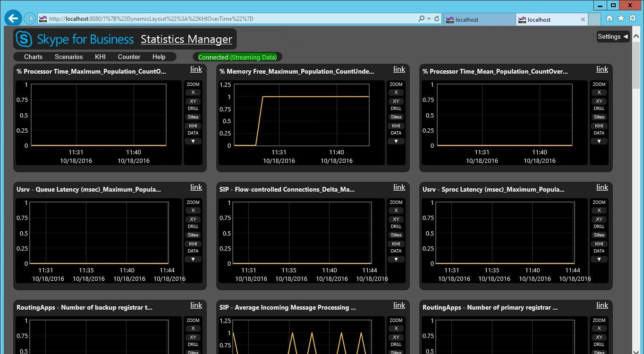Image resolution: width=644 pixels, height=354 pixels.
Task: Open the browser Home icon
Action: click(x=609, y=18)
